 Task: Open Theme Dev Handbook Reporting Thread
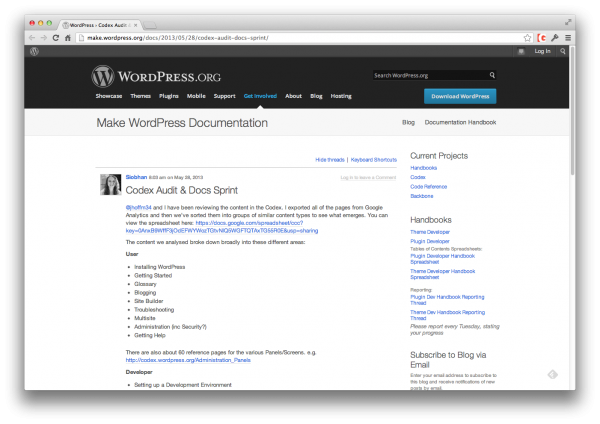pos(447,315)
